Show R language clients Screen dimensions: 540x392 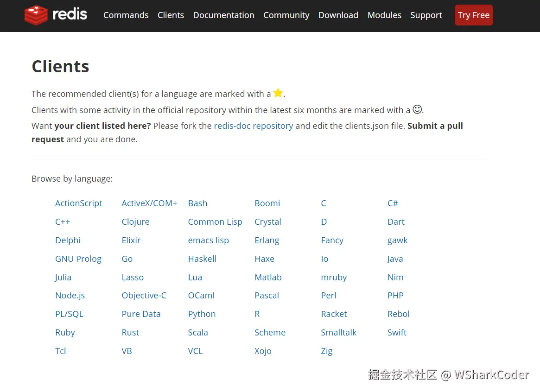pyautogui.click(x=257, y=314)
